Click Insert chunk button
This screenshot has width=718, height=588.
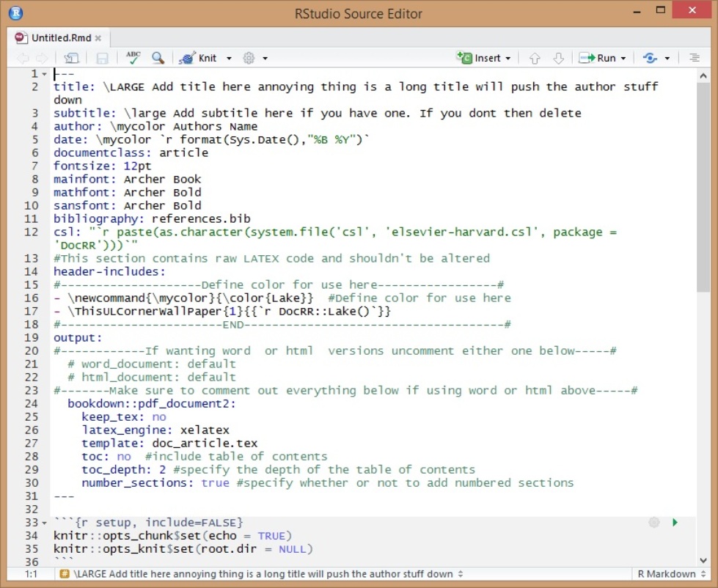pos(478,58)
